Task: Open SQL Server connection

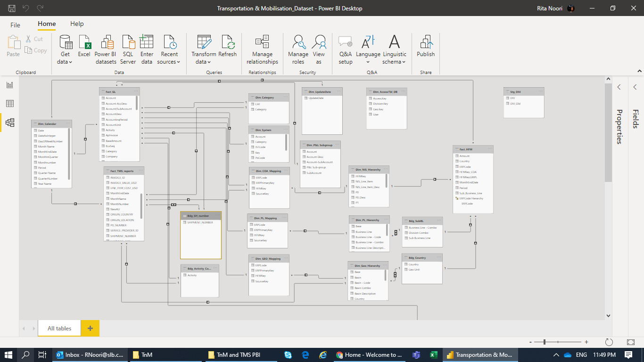Action: tap(128, 49)
